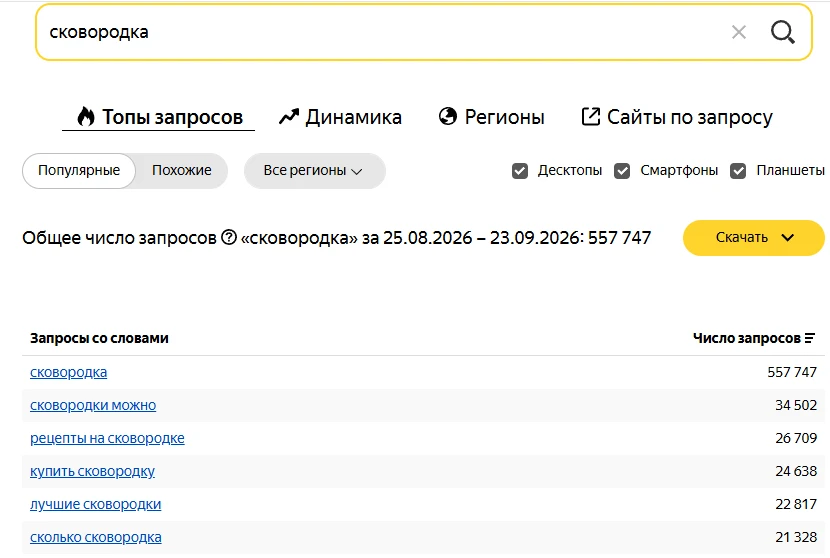Click the 21 328 count value

click(796, 537)
